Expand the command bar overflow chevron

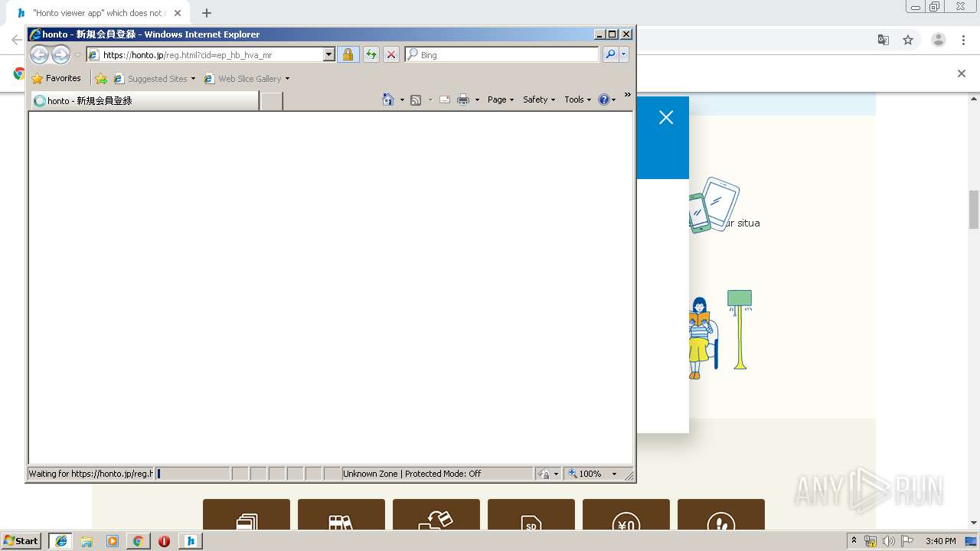click(x=627, y=95)
